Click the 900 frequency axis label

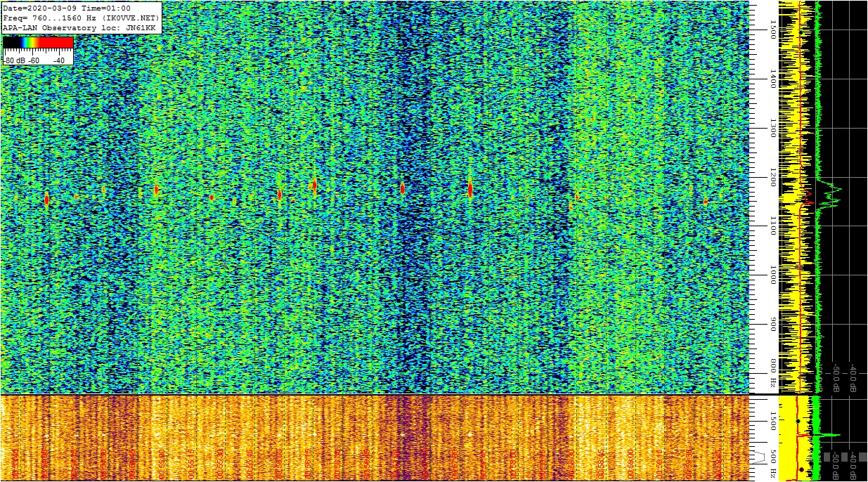point(772,325)
